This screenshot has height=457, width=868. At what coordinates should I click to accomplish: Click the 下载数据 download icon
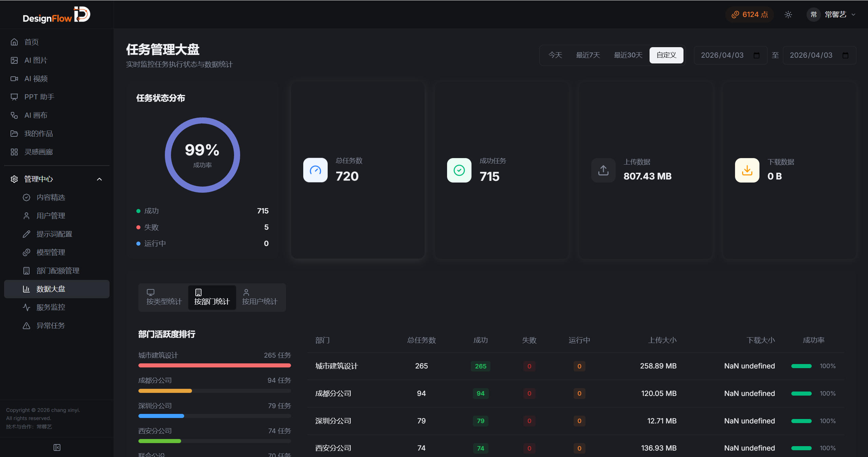tap(747, 170)
